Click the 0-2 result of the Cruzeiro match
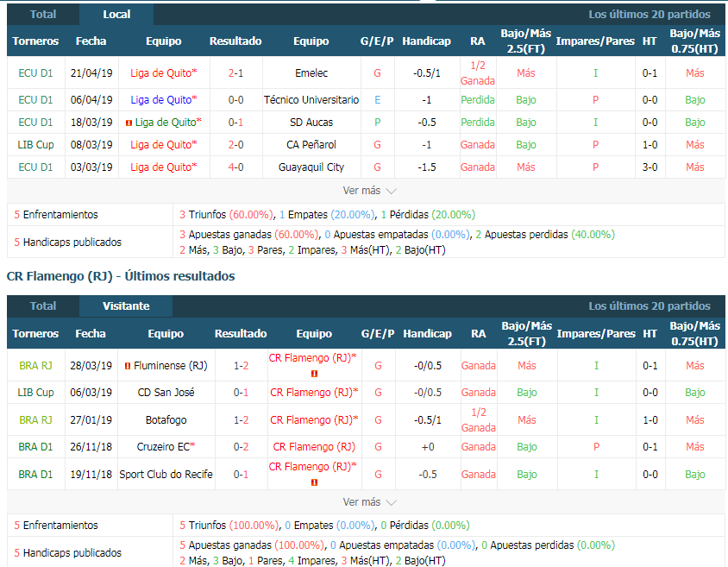The image size is (728, 567). coord(241,447)
